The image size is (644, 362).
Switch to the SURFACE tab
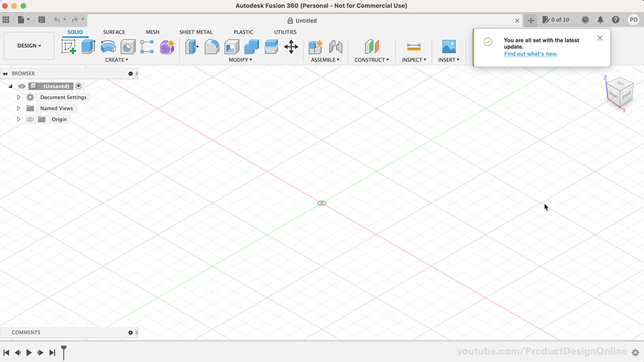pyautogui.click(x=114, y=32)
